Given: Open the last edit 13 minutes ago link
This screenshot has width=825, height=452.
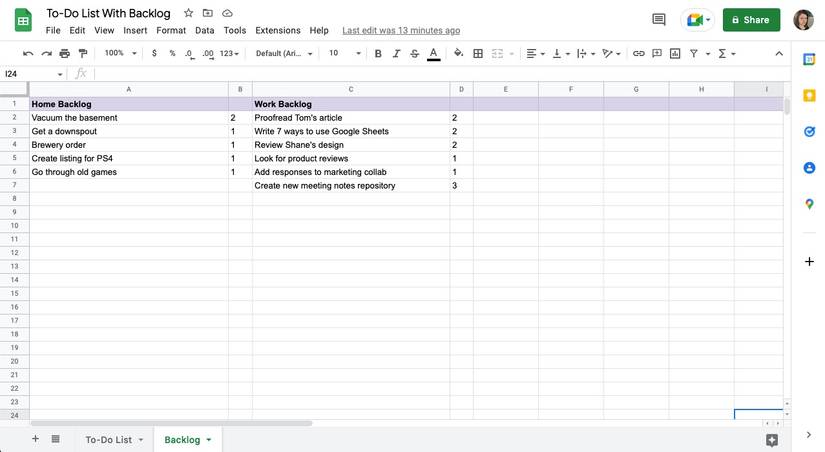Looking at the screenshot, I should tap(401, 31).
